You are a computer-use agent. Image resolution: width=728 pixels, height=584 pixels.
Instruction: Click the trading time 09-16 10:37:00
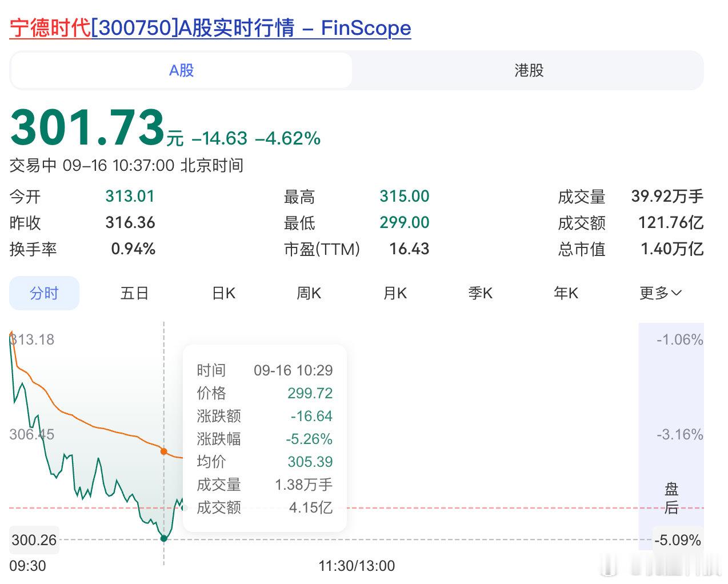pos(118,166)
